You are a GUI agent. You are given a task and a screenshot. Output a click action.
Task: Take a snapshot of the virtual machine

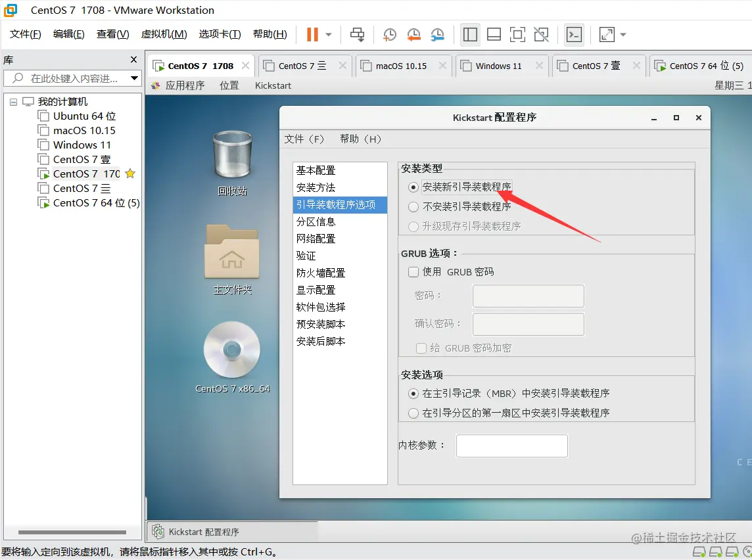coord(389,35)
